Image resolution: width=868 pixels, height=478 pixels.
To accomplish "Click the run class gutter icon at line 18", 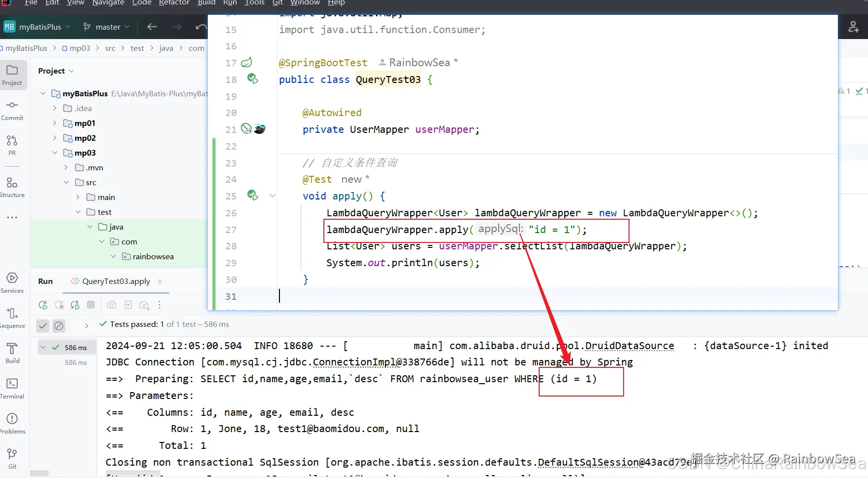I will [x=253, y=79].
